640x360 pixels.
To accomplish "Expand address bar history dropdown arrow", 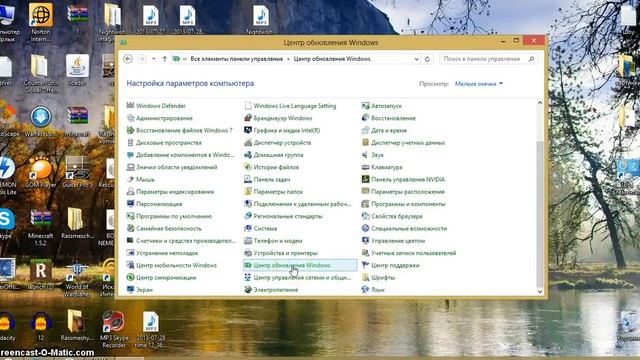I will point(416,59).
